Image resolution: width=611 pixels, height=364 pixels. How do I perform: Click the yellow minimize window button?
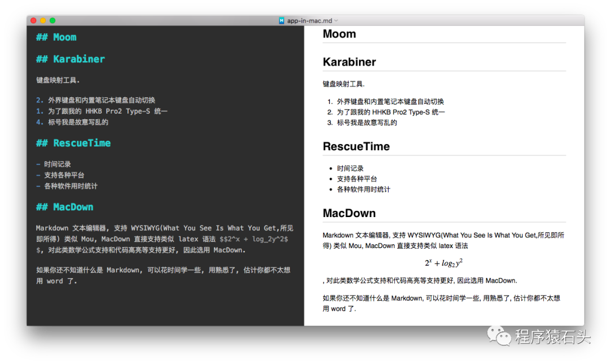pyautogui.click(x=43, y=21)
